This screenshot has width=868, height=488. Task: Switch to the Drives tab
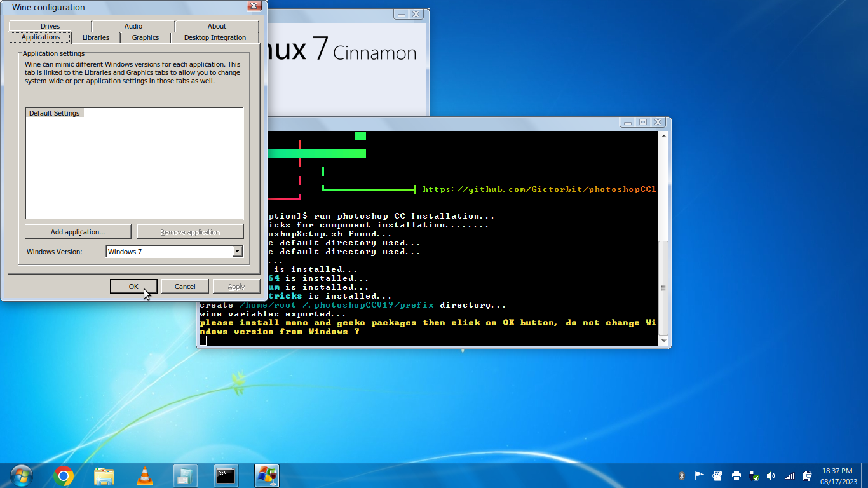click(50, 26)
